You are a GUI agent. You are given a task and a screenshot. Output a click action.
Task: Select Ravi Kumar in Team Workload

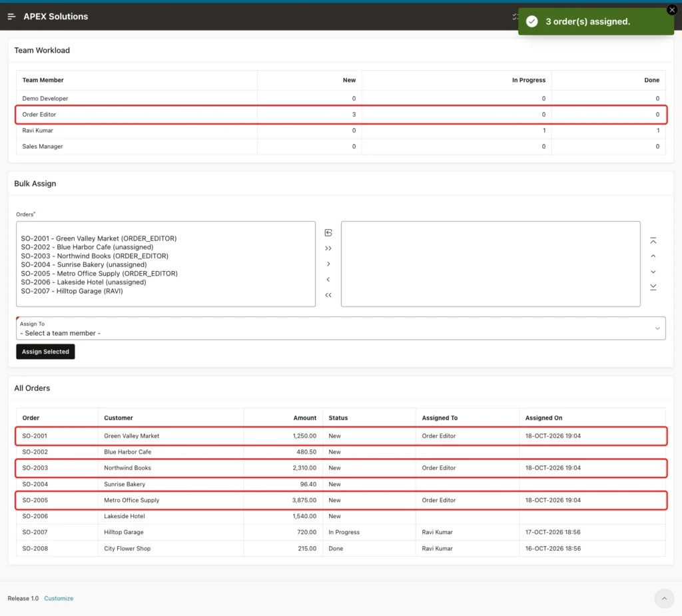[x=37, y=131]
